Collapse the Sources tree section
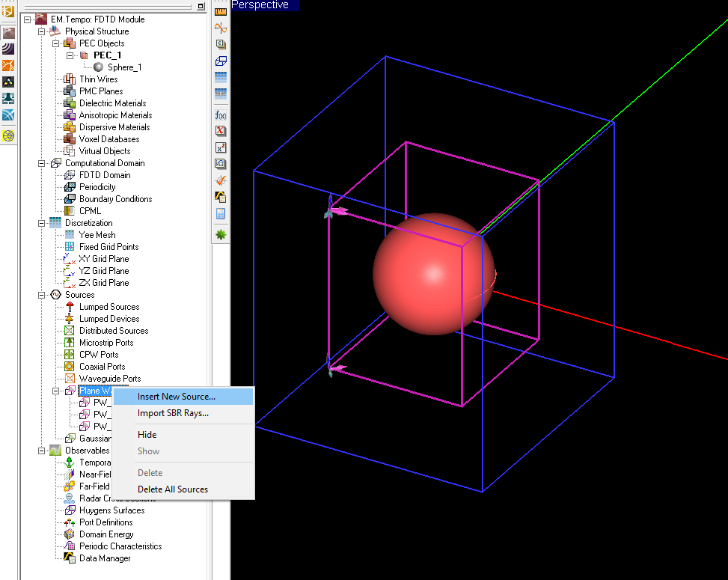728x580 pixels. (x=42, y=295)
